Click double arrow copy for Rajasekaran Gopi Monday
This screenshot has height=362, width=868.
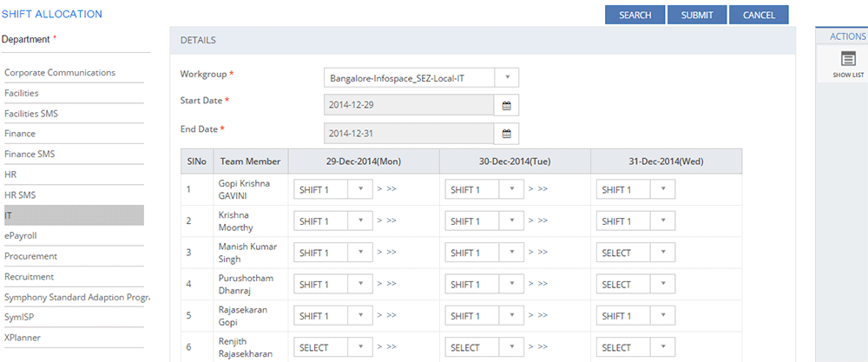tap(391, 316)
